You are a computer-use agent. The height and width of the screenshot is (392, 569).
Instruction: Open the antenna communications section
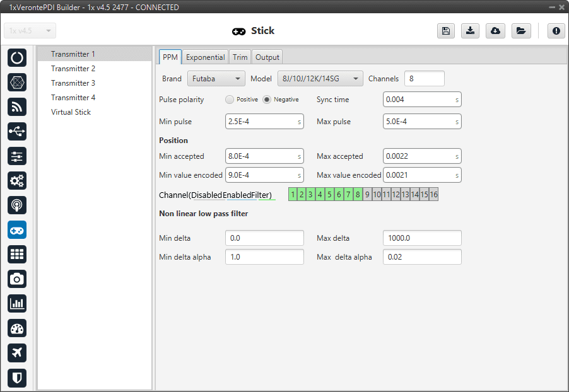(x=17, y=205)
